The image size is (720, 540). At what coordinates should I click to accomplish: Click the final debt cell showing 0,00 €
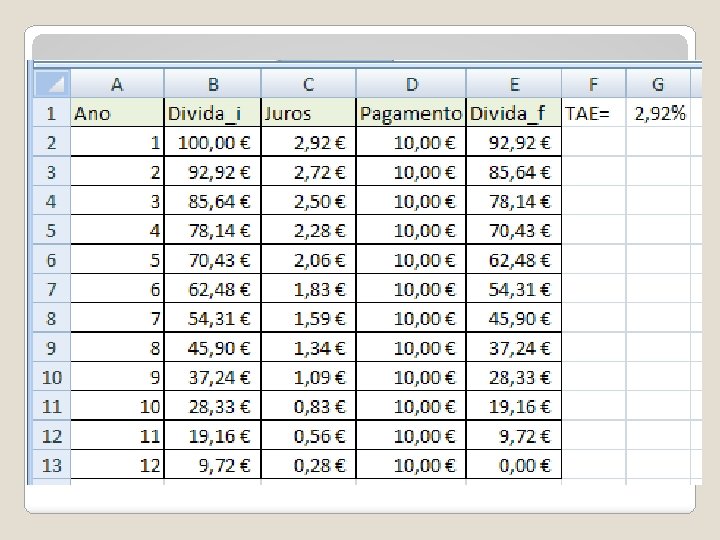(514, 465)
